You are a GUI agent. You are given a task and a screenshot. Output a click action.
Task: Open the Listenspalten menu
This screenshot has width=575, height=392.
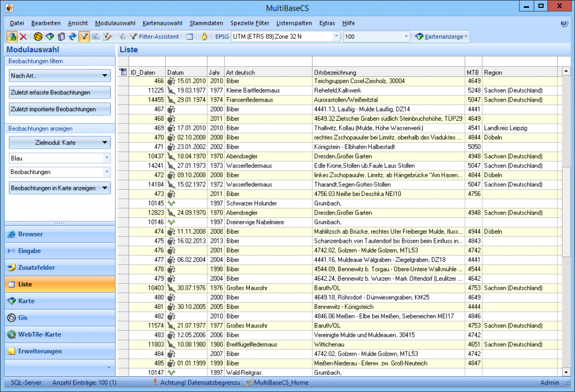click(294, 23)
